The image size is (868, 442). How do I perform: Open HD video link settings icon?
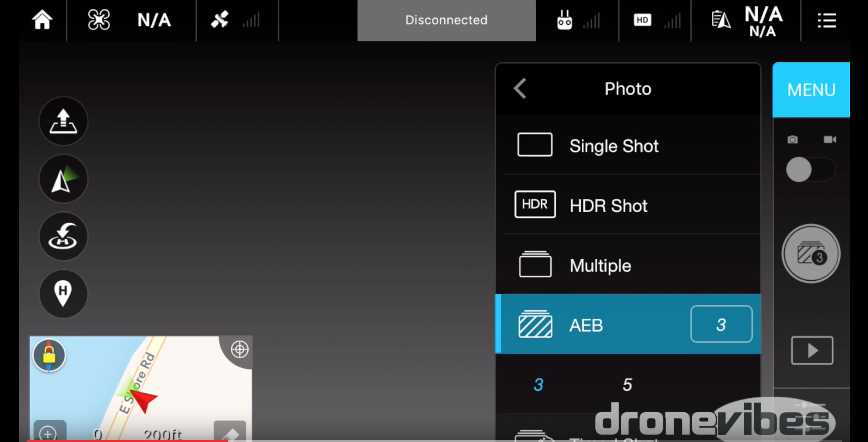pos(642,20)
